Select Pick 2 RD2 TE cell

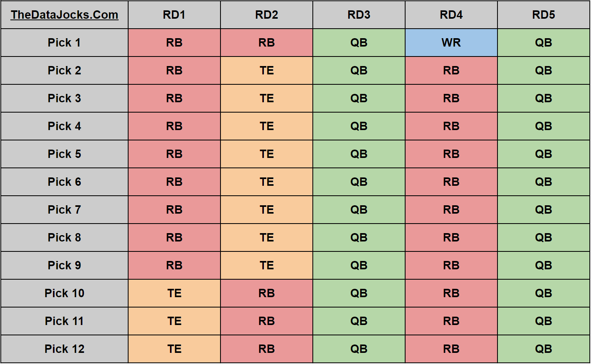click(x=267, y=70)
